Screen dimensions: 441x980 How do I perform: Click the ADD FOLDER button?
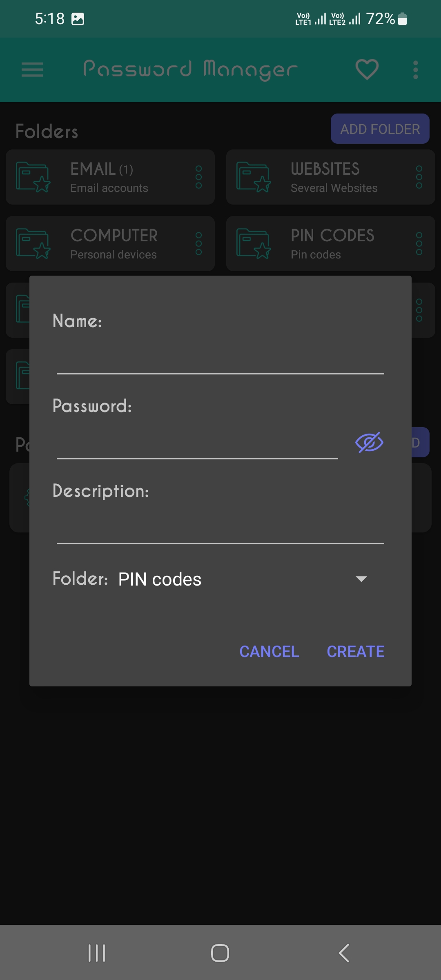pyautogui.click(x=380, y=129)
